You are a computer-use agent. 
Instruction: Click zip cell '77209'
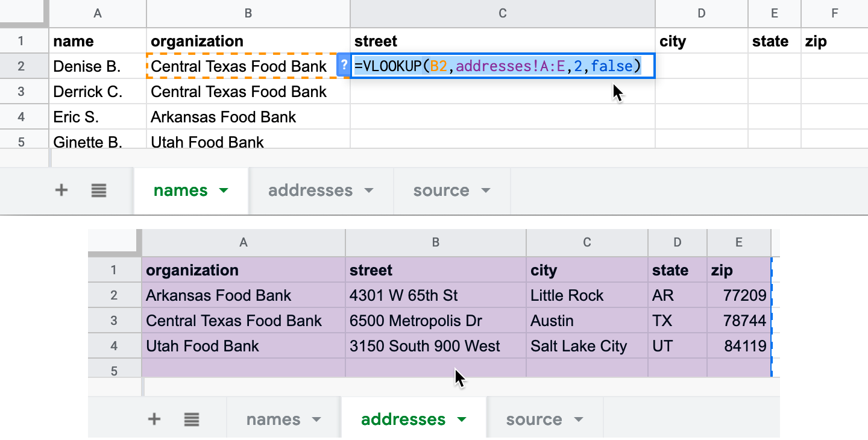(x=739, y=295)
